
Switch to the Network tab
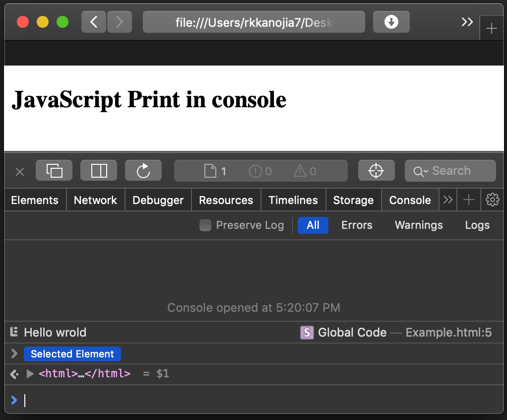click(95, 200)
